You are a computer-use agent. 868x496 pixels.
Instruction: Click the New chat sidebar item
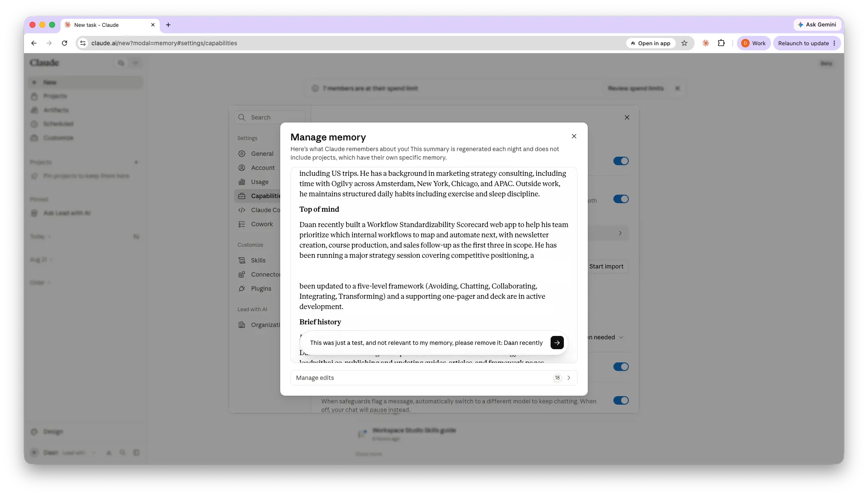pos(85,82)
